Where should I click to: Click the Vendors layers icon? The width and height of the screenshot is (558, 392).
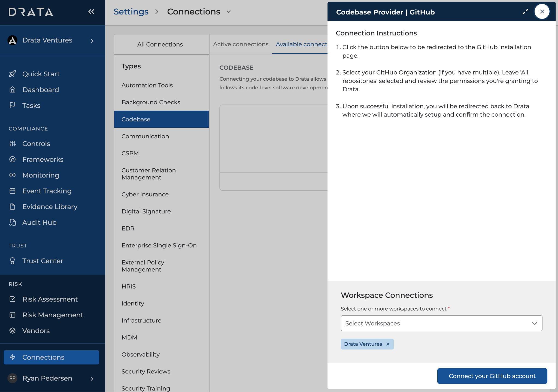(13, 331)
